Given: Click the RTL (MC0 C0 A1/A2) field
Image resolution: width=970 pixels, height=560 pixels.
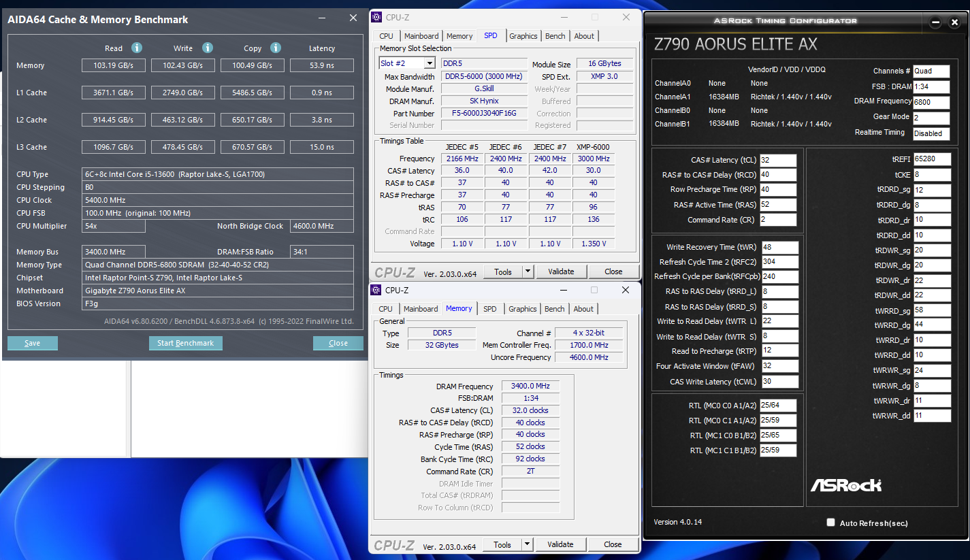Looking at the screenshot, I should (778, 406).
